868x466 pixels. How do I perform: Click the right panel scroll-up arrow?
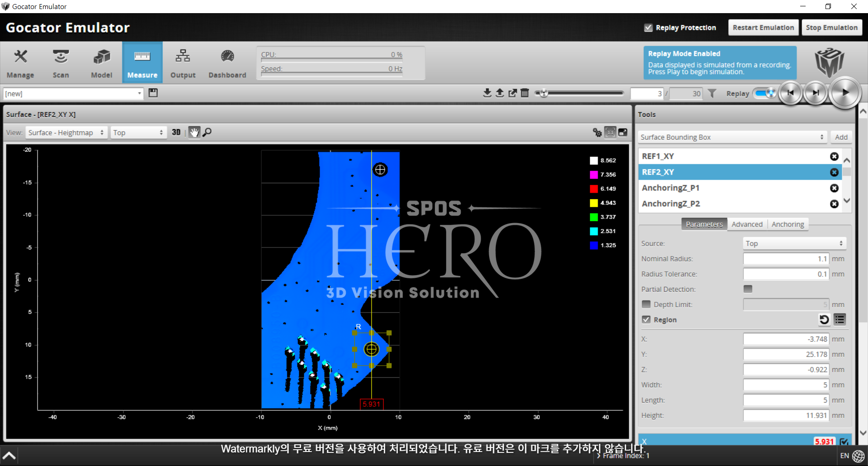click(x=863, y=111)
